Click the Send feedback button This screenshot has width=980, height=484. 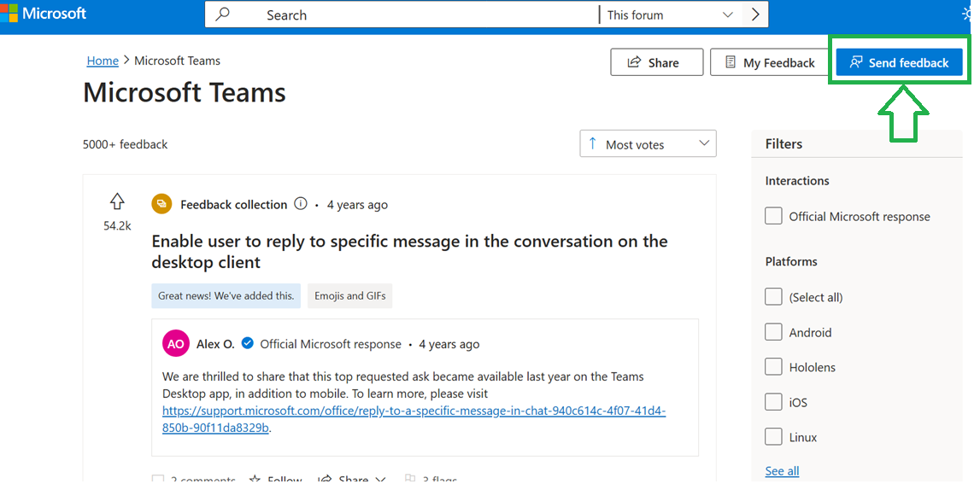click(900, 62)
